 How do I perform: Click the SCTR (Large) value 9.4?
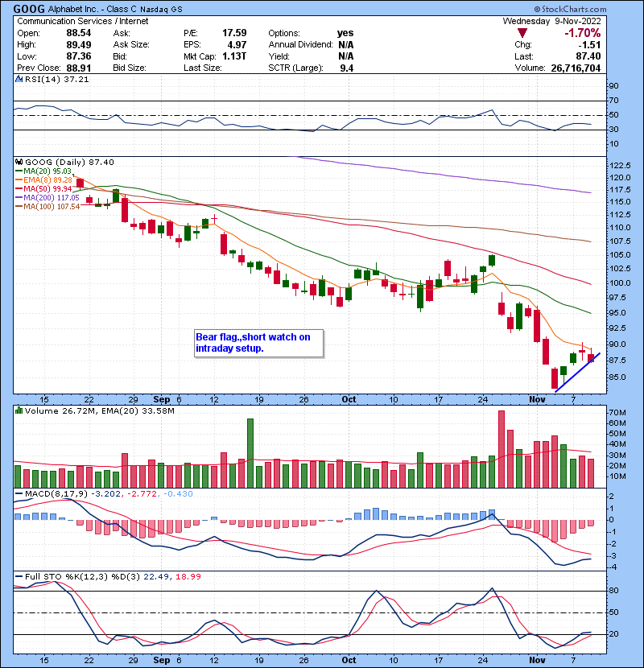pos(347,68)
